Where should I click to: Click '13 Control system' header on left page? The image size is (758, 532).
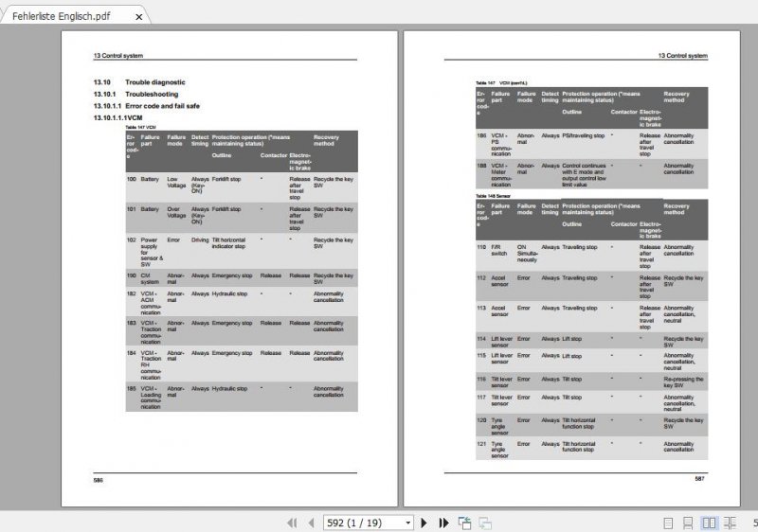117,56
